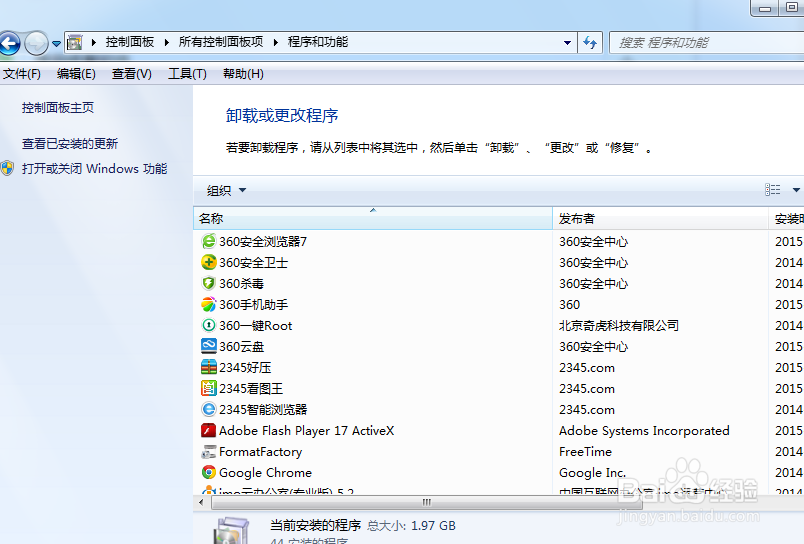Select the 360手机助手 entry name
Screen dimensions: 804x544
[x=253, y=305]
